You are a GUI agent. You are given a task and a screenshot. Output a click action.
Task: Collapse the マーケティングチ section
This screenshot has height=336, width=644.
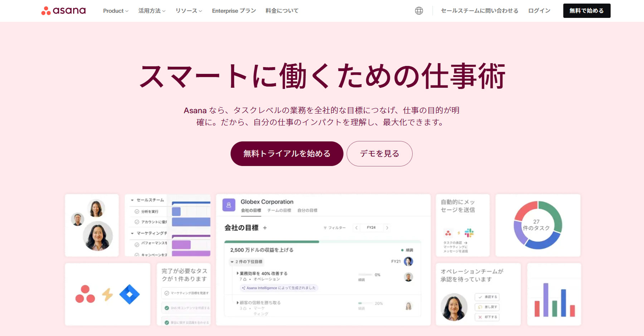132,233
